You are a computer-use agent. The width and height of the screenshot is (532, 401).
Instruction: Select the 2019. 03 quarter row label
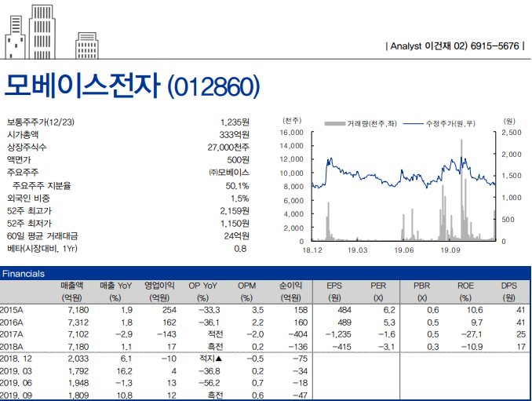(x=16, y=371)
